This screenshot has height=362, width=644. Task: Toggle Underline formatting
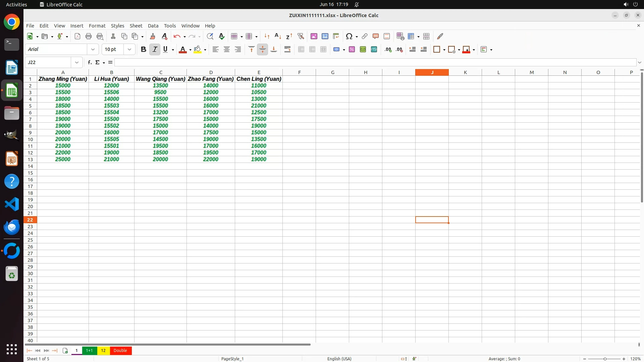(165, 49)
